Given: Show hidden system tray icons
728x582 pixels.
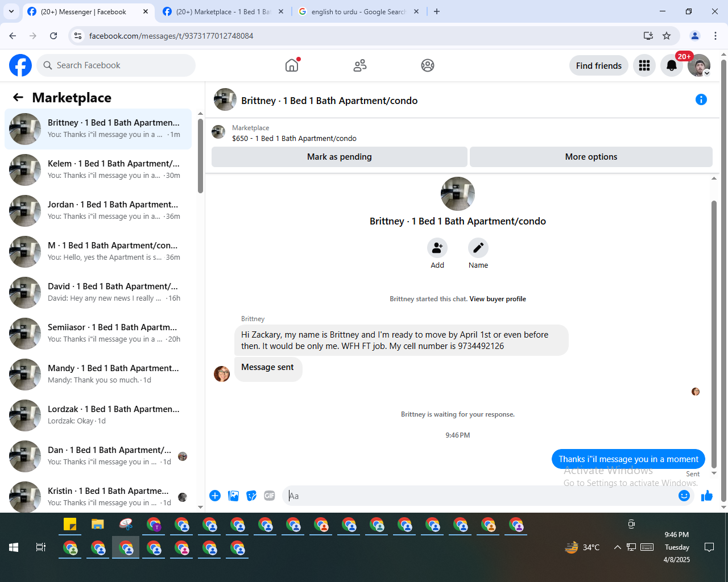Looking at the screenshot, I should [x=618, y=547].
